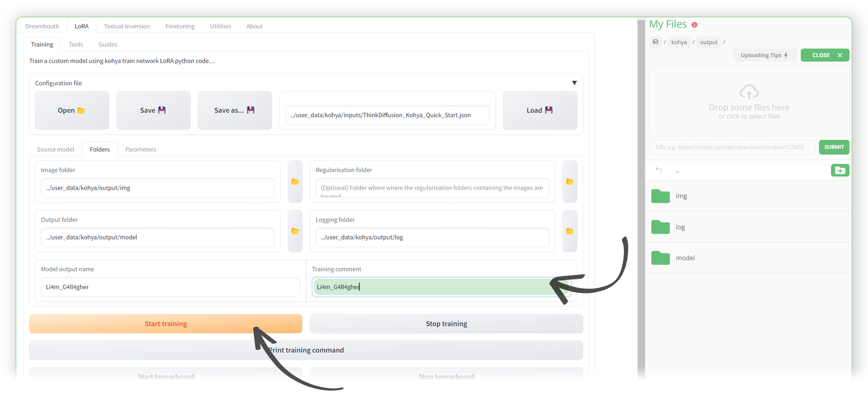868x397 pixels.
Task: Switch to the Source model tab
Action: (x=56, y=149)
